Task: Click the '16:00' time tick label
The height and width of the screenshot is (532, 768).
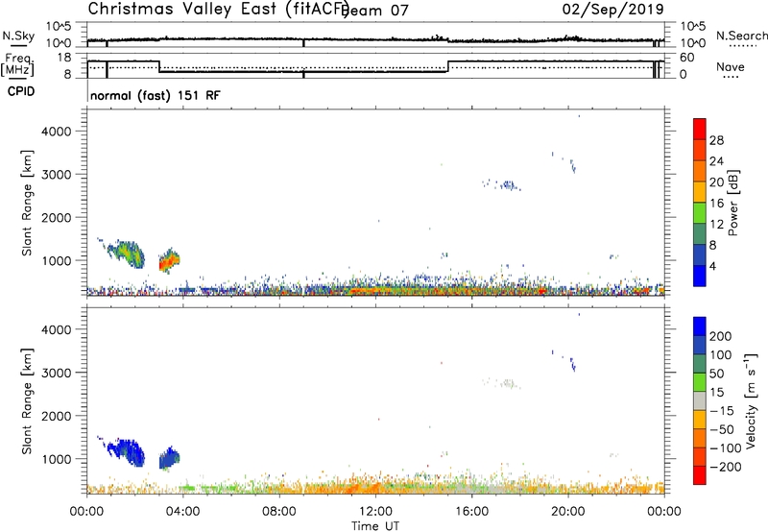Action: (x=471, y=512)
